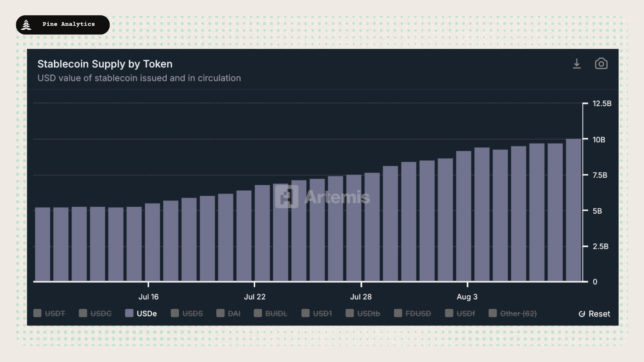Click the Pine Analytics badge text

(69, 24)
